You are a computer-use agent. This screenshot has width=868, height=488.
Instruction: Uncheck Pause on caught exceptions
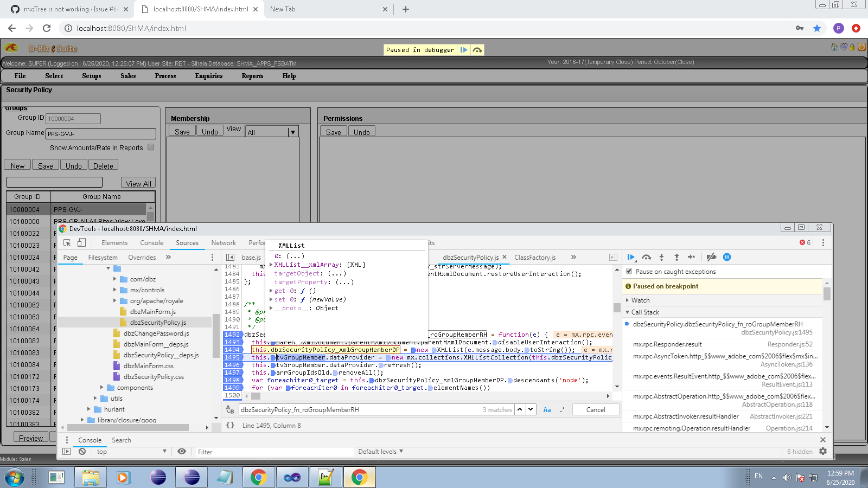tap(629, 271)
